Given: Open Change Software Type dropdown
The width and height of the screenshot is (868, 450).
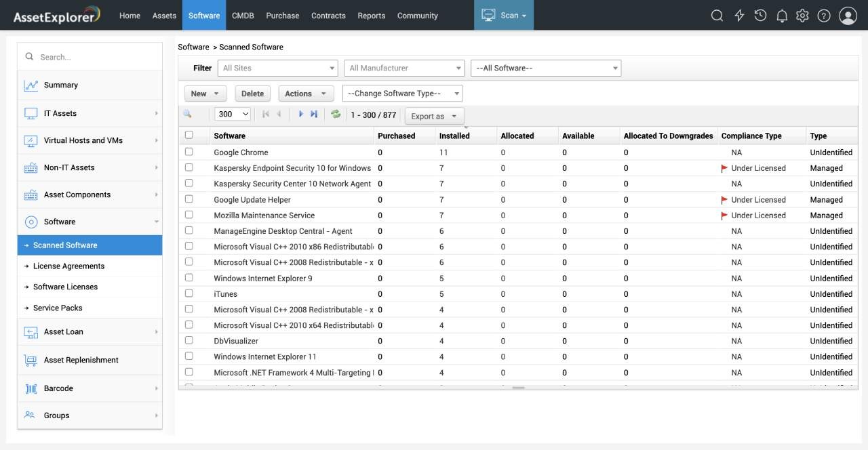Looking at the screenshot, I should [x=403, y=94].
